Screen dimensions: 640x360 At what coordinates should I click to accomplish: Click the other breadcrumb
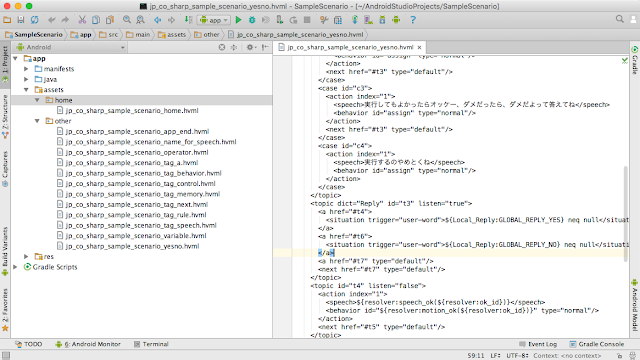(207, 35)
